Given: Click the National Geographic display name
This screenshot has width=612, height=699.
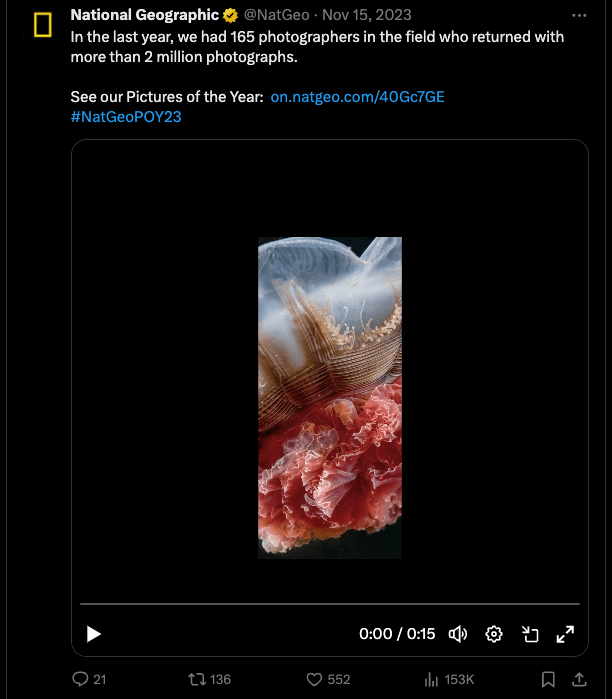Looking at the screenshot, I should (x=144, y=15).
